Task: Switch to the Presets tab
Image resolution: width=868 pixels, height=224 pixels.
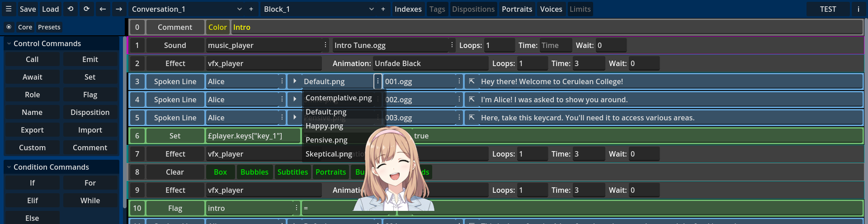Action: 49,27
